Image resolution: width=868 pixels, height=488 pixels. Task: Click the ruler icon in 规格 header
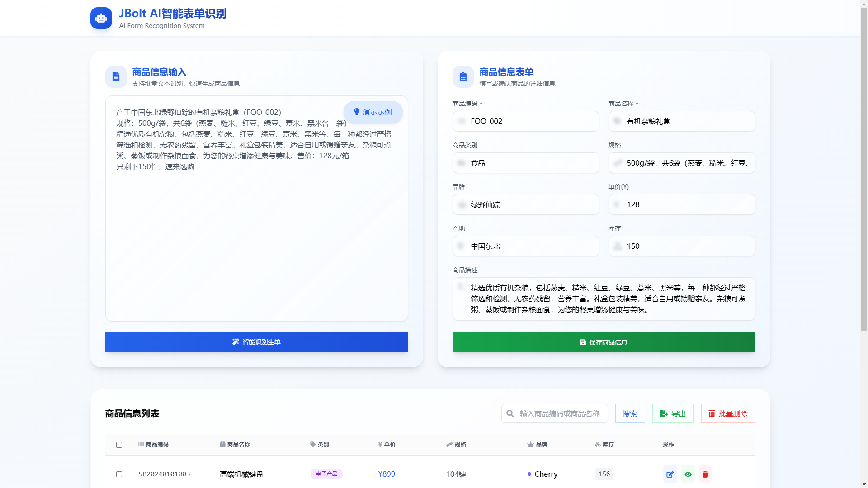click(x=449, y=445)
